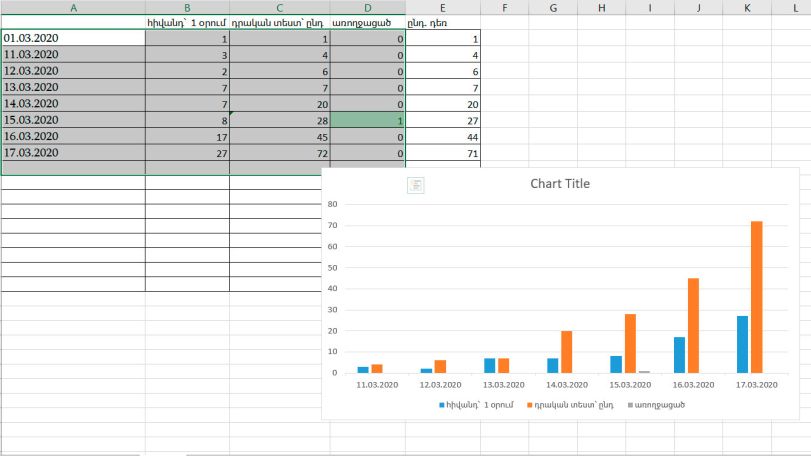Click the blue bar above 16.03.2020 in chart
This screenshot has width=811, height=456.
(679, 355)
